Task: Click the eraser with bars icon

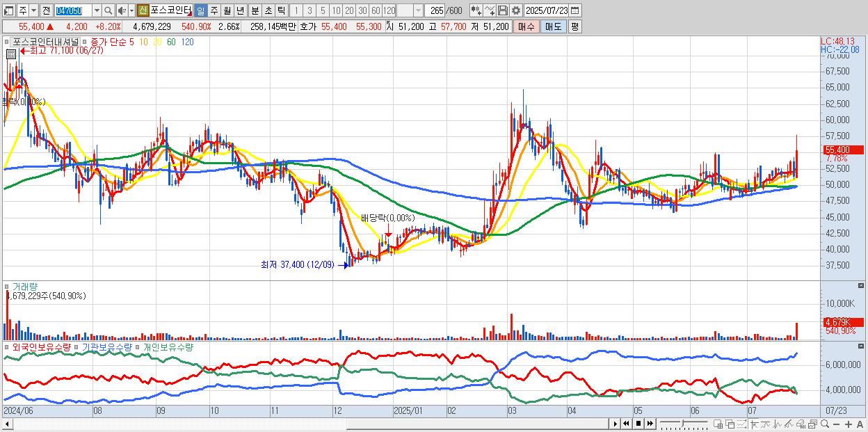Action: point(801,423)
